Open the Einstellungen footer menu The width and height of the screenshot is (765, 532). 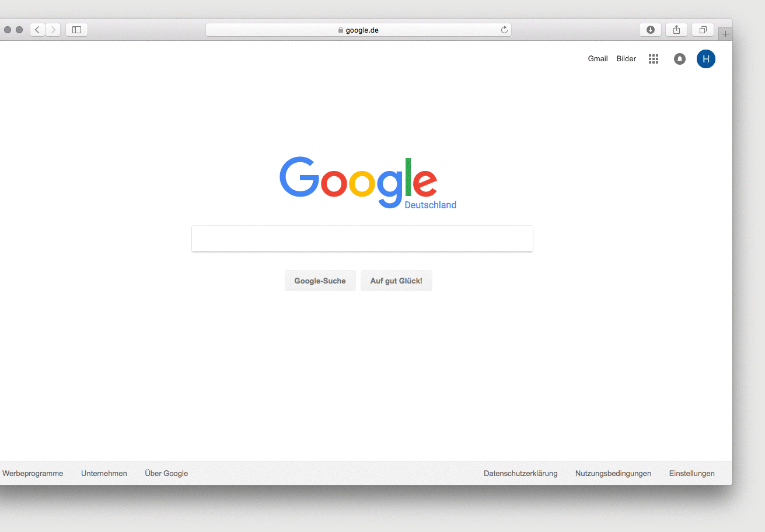click(692, 474)
